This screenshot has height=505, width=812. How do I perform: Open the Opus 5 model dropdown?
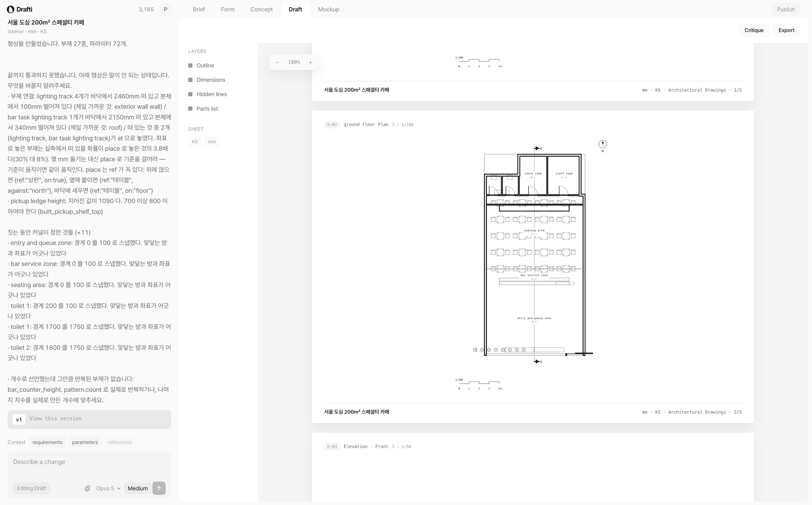coord(108,488)
